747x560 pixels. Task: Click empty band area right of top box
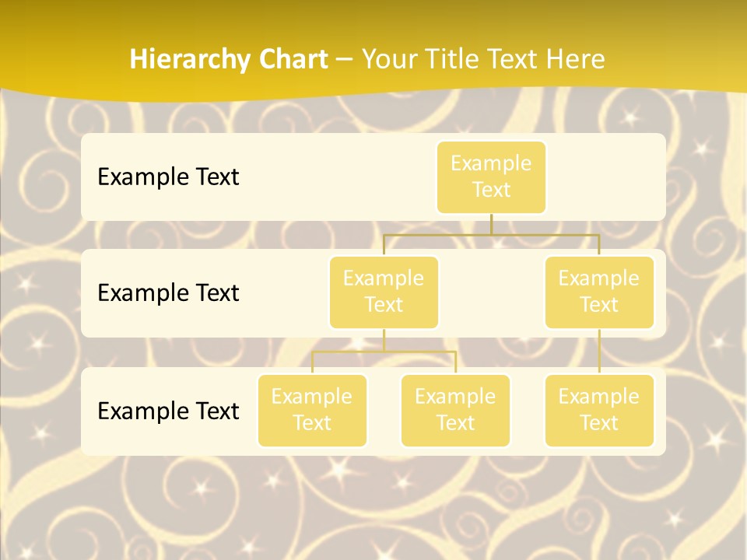pos(607,177)
